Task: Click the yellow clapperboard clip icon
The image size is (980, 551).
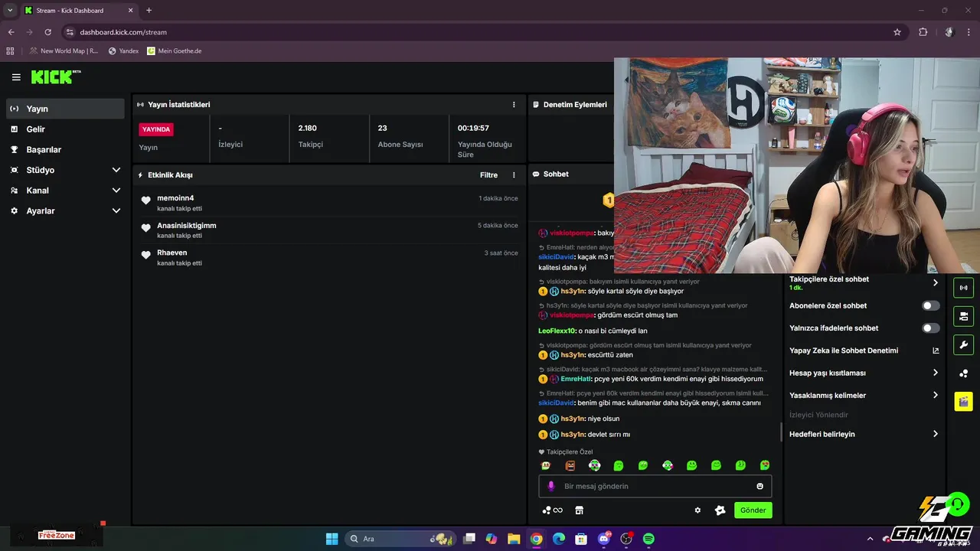Action: click(963, 401)
